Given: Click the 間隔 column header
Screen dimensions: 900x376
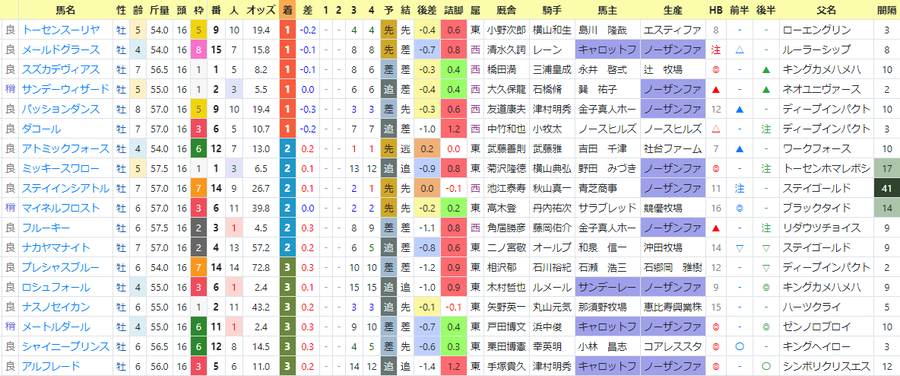Looking at the screenshot, I should (887, 10).
